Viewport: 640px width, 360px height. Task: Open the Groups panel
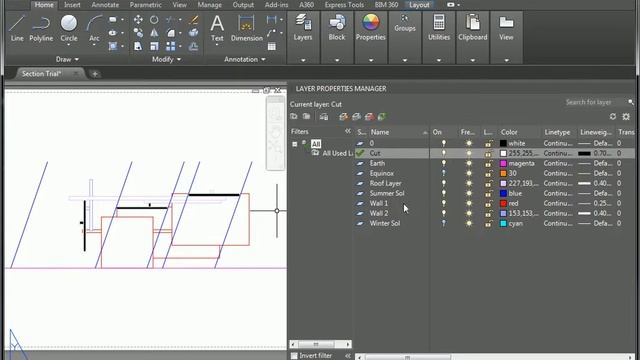pyautogui.click(x=404, y=24)
